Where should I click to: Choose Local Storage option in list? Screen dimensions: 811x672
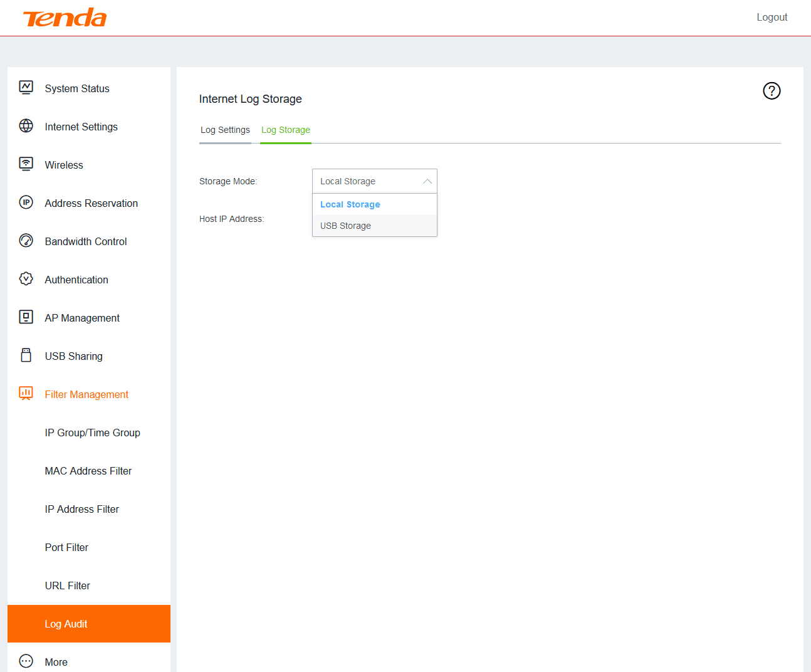[350, 204]
